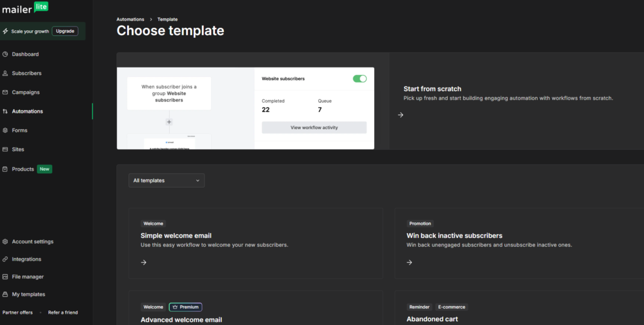Click the Completed count 22
The image size is (644, 325).
coord(266,110)
